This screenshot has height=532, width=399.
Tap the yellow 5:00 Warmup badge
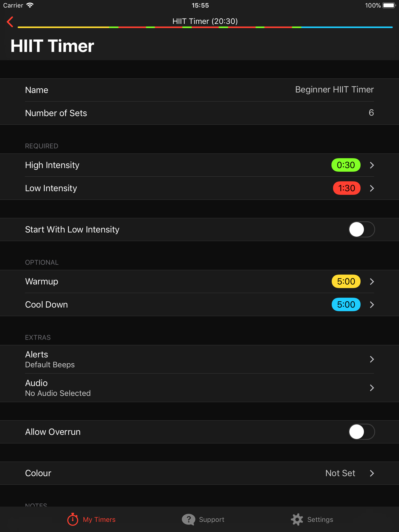point(346,281)
